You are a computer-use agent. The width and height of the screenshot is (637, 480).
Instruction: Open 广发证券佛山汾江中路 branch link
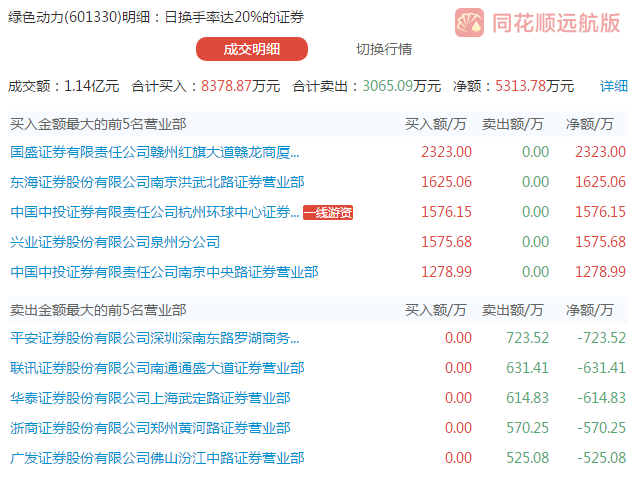coord(157,458)
